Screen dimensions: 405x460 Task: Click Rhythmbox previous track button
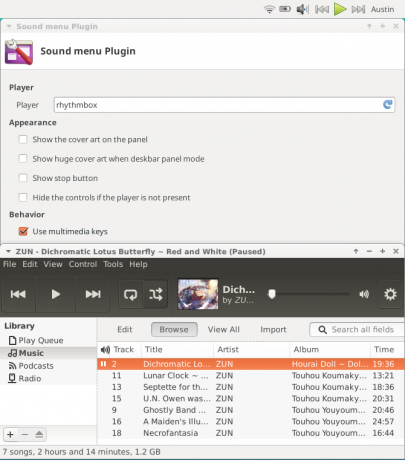tap(18, 294)
